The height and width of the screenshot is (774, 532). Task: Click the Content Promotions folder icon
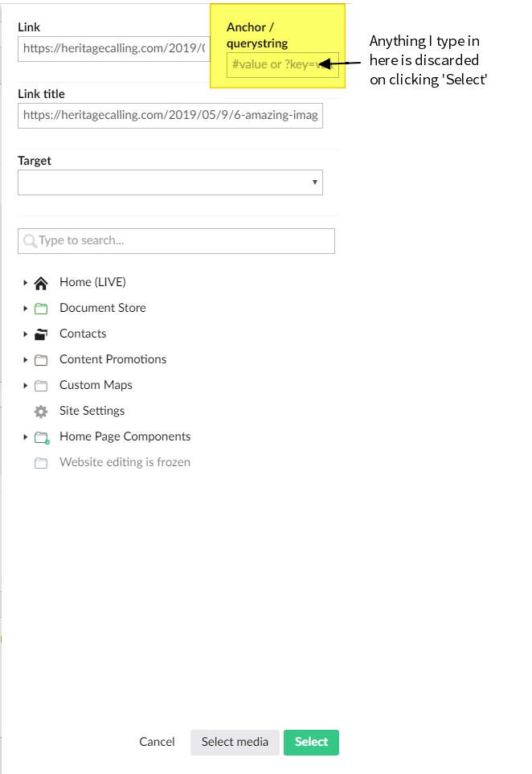point(41,359)
